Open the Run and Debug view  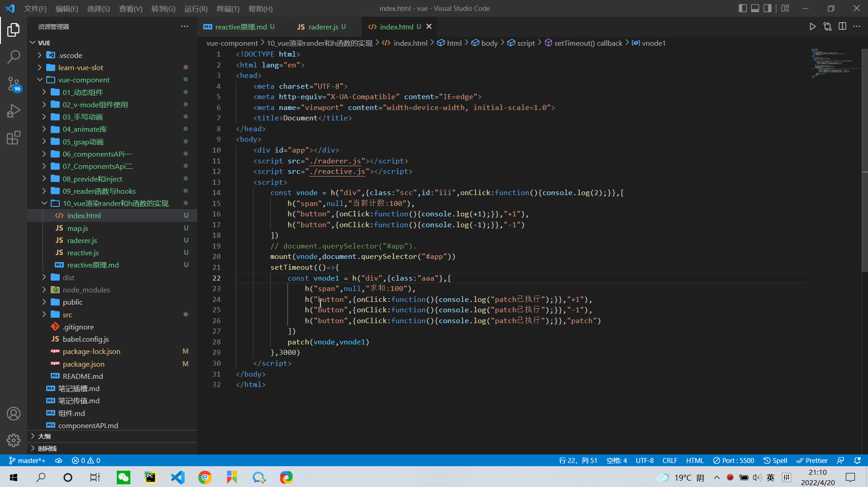14,111
